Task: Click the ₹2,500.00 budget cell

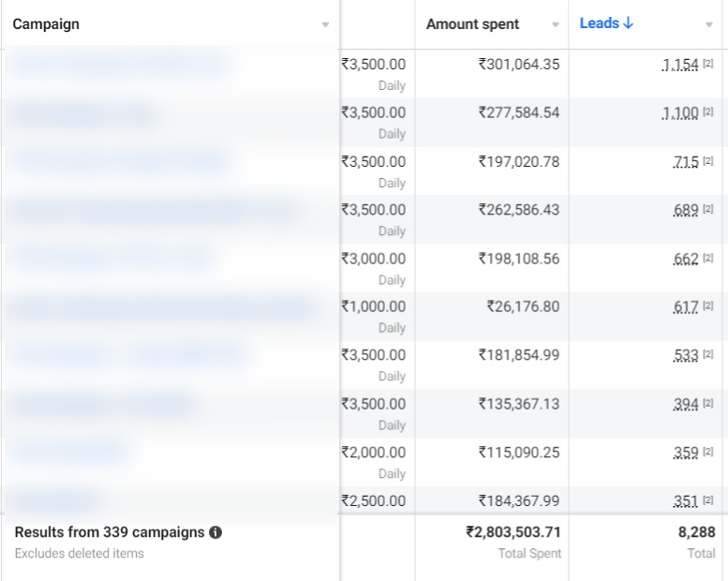Action: 374,501
